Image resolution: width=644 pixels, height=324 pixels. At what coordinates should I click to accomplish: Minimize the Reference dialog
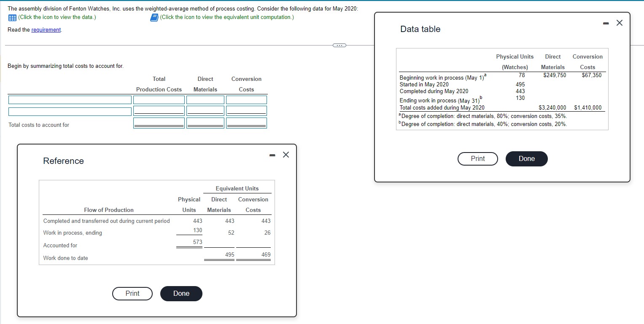click(x=272, y=155)
